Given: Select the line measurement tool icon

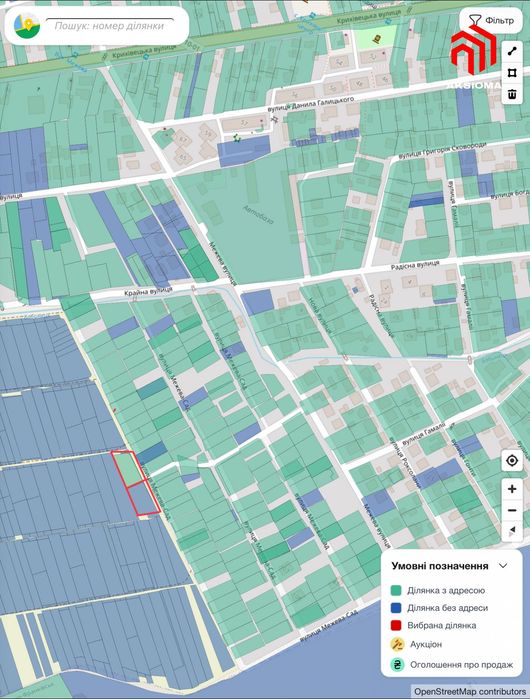Looking at the screenshot, I should [512, 51].
